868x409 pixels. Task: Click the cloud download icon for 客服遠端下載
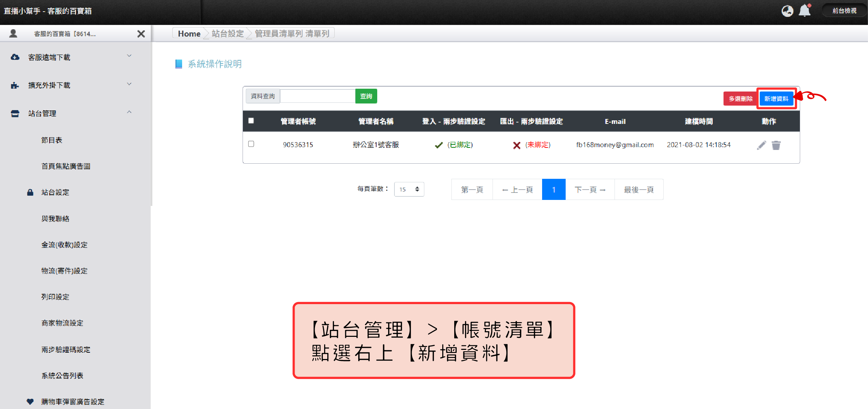point(15,57)
